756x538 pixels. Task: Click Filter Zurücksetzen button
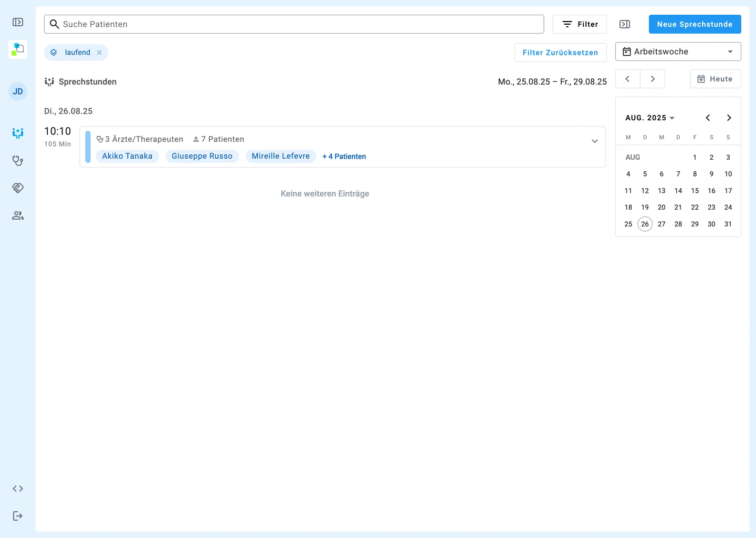click(560, 53)
